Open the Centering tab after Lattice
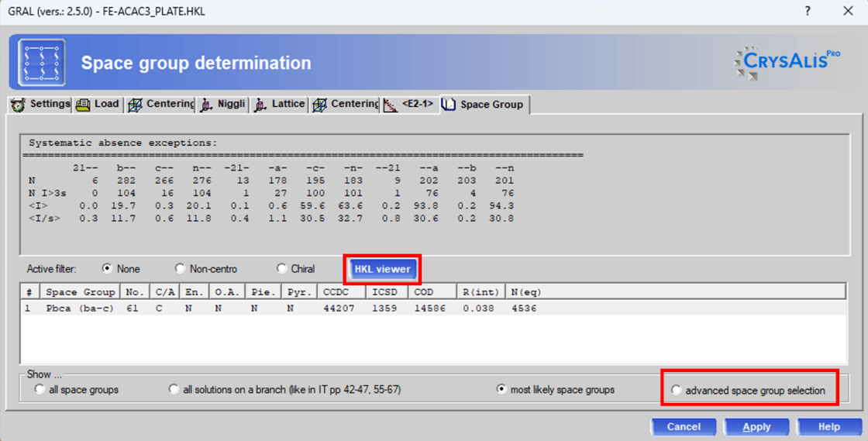Image resolution: width=868 pixels, height=441 pixels. [x=346, y=105]
